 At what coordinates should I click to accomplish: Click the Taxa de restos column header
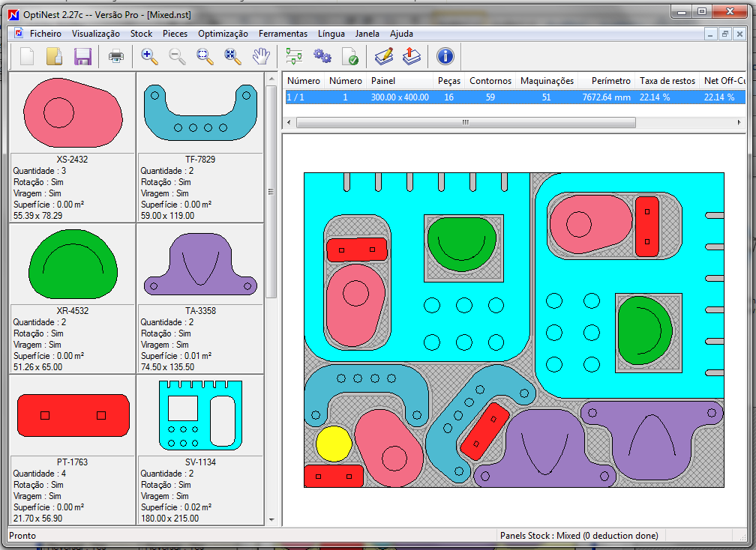click(x=666, y=81)
